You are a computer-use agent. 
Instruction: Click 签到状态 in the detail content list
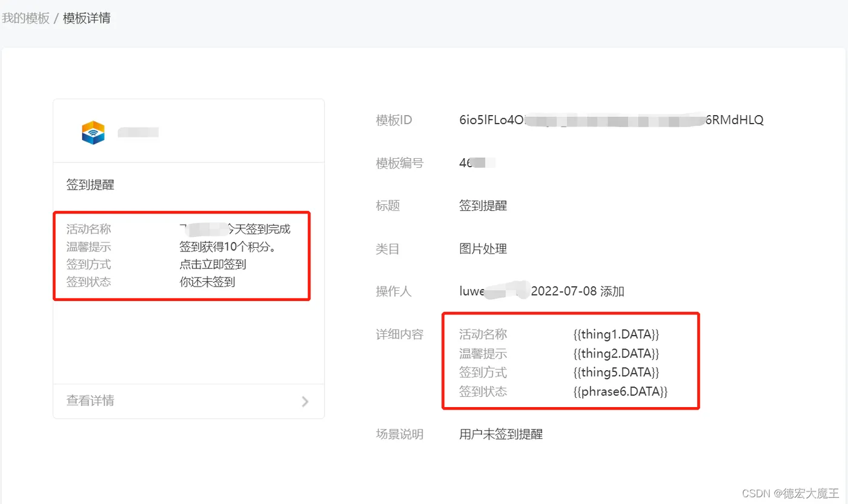[x=483, y=391]
